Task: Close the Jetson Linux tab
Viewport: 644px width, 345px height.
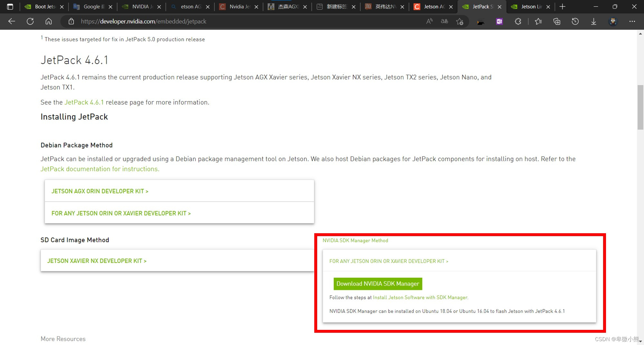Action: coord(548,7)
